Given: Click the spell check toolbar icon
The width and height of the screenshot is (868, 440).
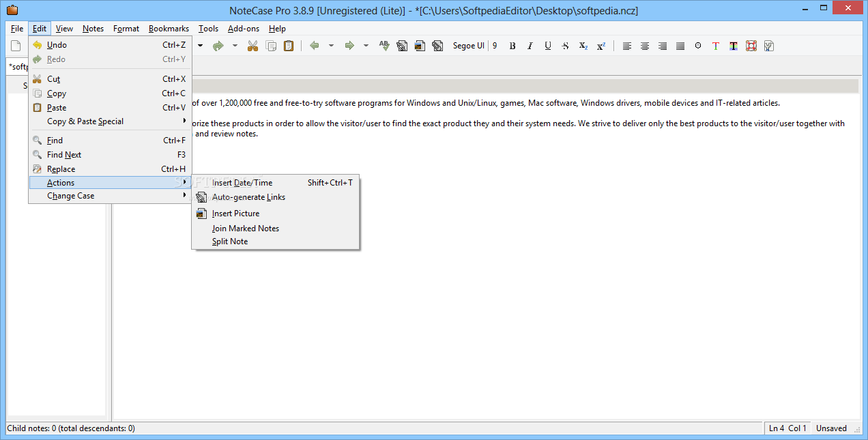Looking at the screenshot, I should tap(384, 46).
